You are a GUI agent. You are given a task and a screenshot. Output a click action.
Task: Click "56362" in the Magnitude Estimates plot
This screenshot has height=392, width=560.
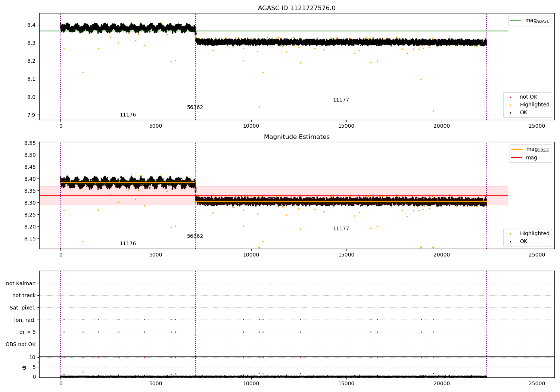pyautogui.click(x=195, y=236)
